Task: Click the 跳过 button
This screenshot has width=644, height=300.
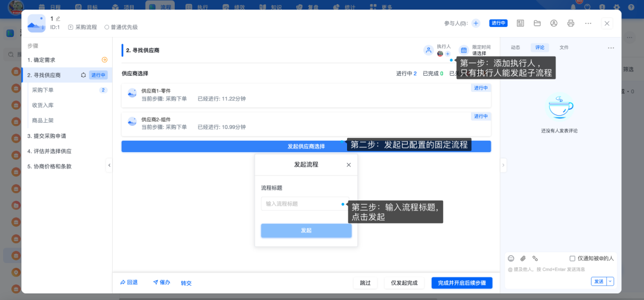Action: click(365, 283)
